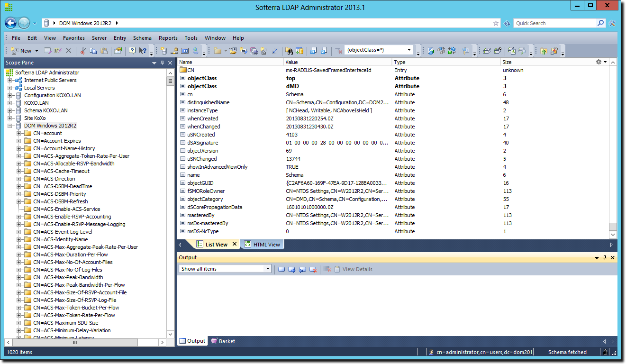Click the Forward navigation arrow button
626x364 pixels.
(24, 23)
